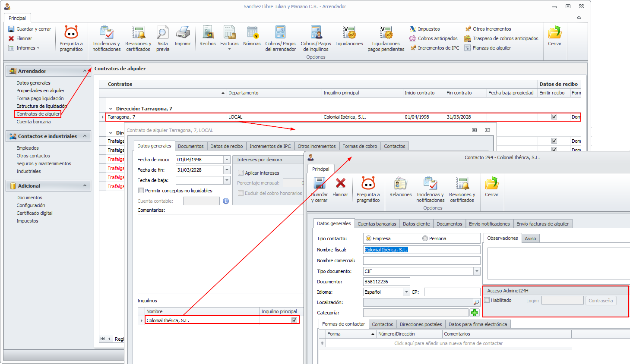
Task: Open Idioma dropdown
Action: pos(406,292)
